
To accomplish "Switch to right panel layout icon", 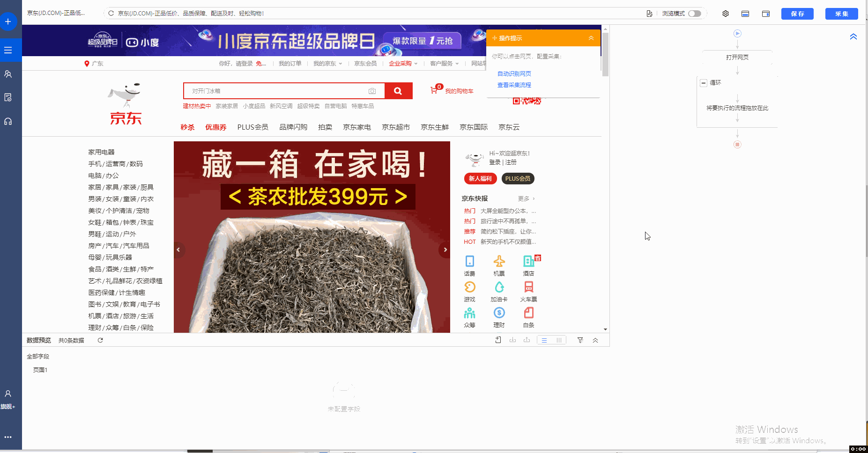I will tap(766, 14).
